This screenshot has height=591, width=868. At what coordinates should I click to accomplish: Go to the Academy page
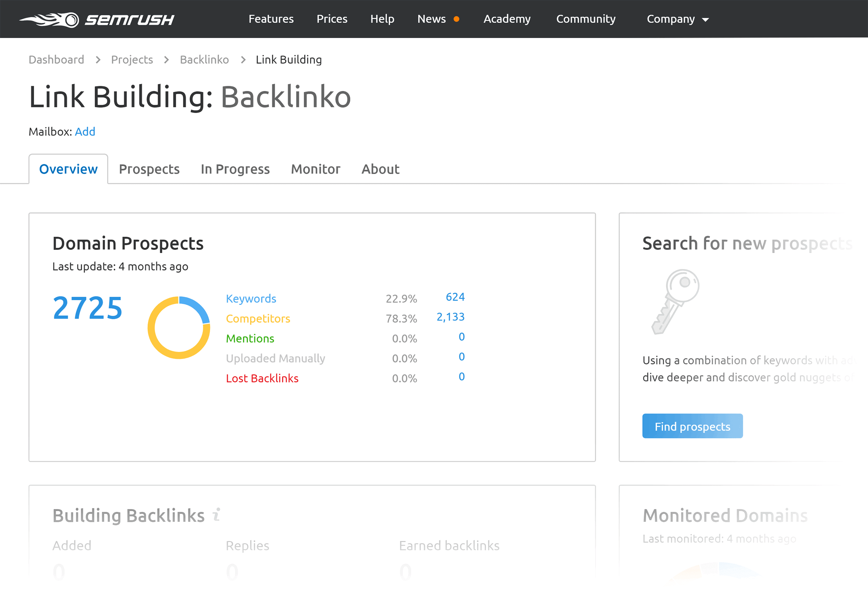(507, 19)
